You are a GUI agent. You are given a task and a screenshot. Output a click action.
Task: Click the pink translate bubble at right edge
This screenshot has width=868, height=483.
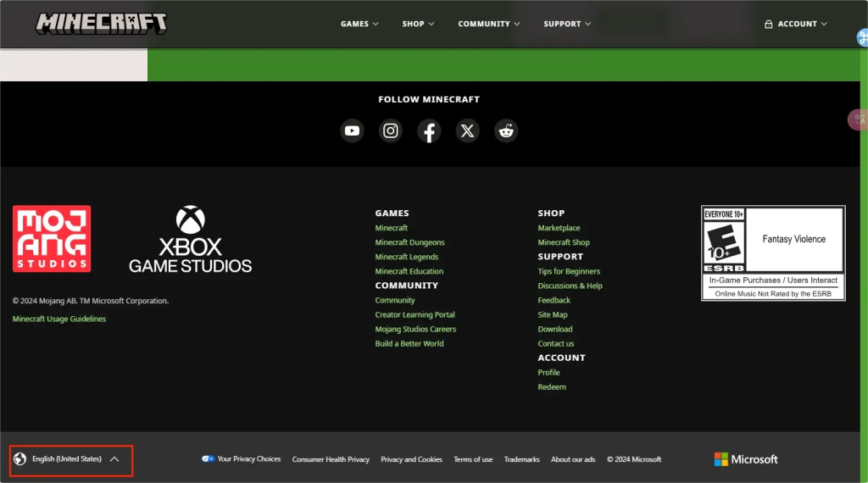pyautogui.click(x=858, y=119)
